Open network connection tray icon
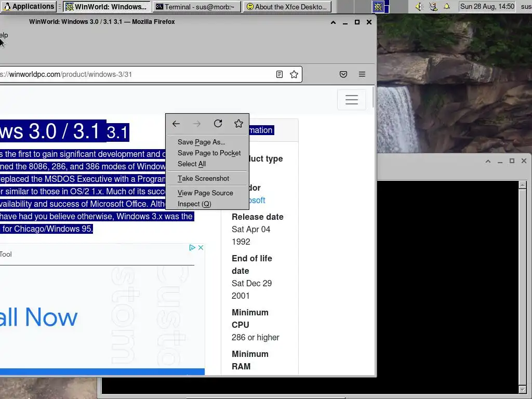The width and height of the screenshot is (532, 399). coord(433,6)
